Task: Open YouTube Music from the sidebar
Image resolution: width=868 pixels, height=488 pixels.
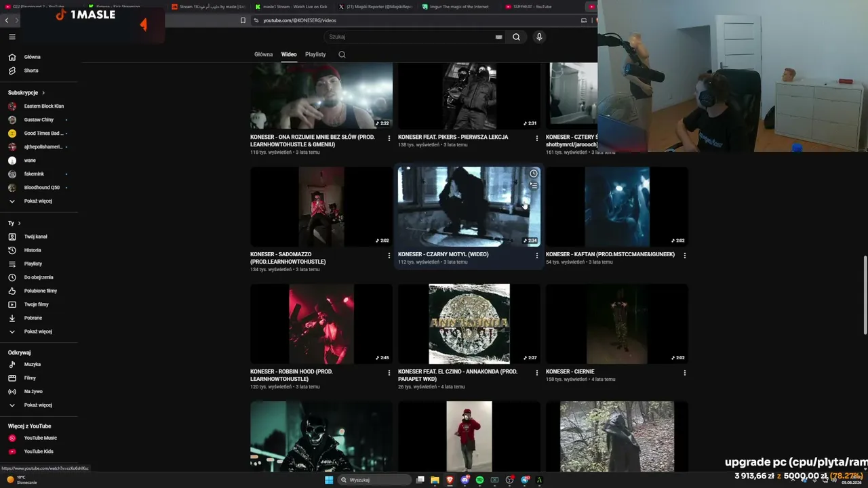Action: tap(39, 438)
